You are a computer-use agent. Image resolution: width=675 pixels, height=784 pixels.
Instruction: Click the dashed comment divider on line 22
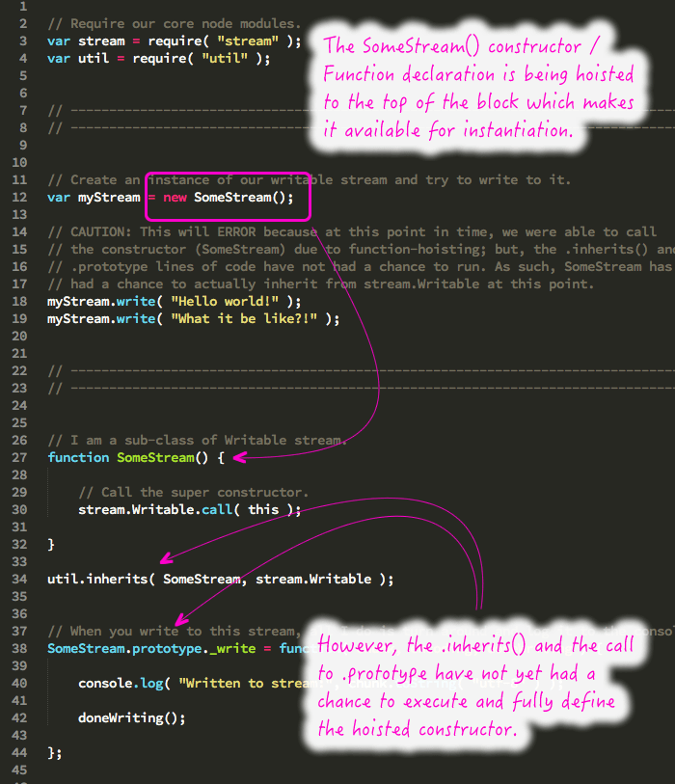click(x=361, y=370)
